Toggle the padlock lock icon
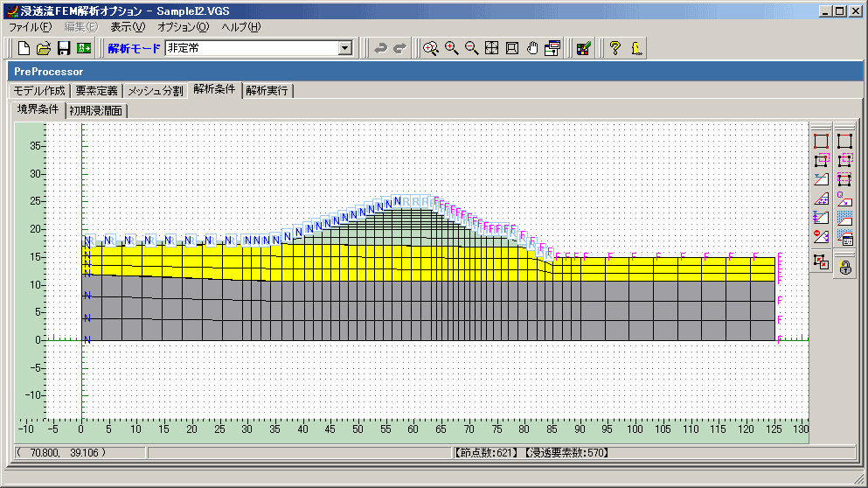 (x=845, y=268)
